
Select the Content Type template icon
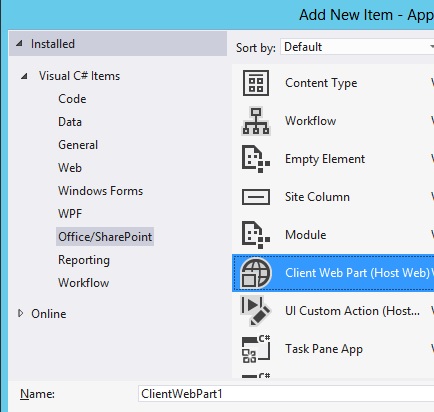pos(256,83)
